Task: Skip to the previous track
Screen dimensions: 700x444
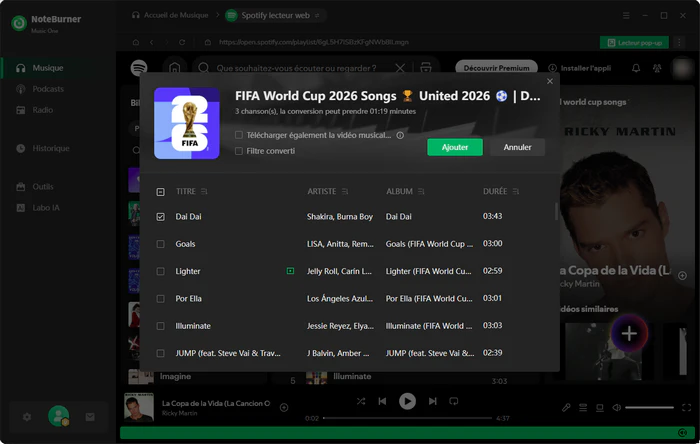Action: (382, 401)
